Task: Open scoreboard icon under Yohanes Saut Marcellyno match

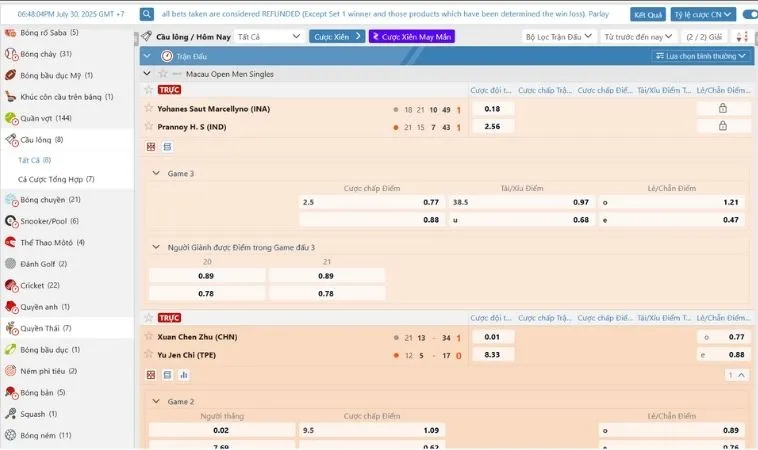Action: point(151,146)
